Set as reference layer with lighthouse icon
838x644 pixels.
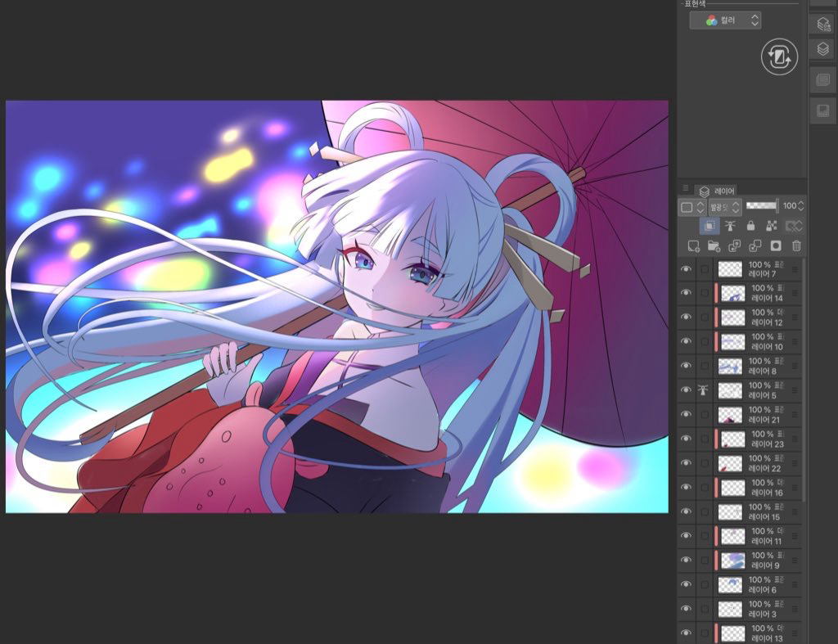click(x=730, y=226)
